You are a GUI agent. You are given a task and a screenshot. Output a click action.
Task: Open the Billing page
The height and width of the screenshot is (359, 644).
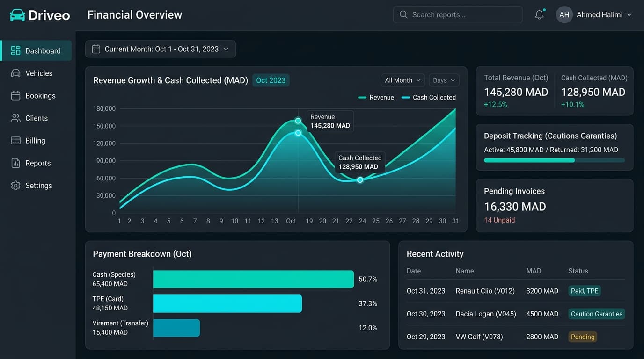coord(37,140)
